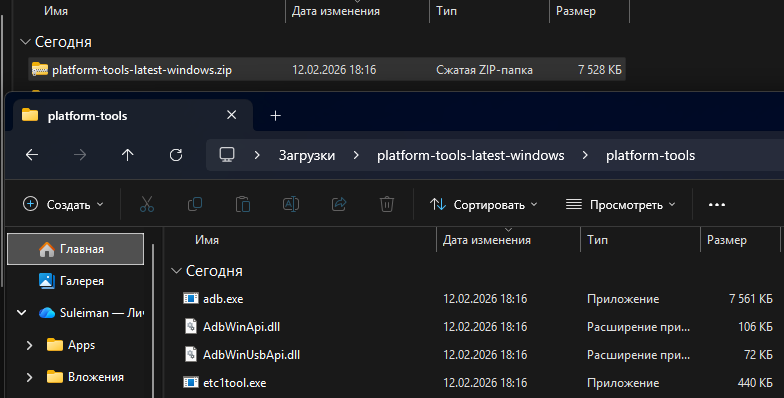
Task: Click the navigation pane vertical scrollbar
Action: click(x=152, y=320)
